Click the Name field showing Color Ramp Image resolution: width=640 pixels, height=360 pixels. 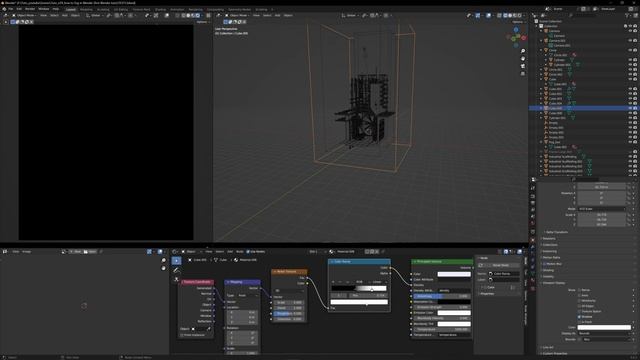click(x=504, y=274)
